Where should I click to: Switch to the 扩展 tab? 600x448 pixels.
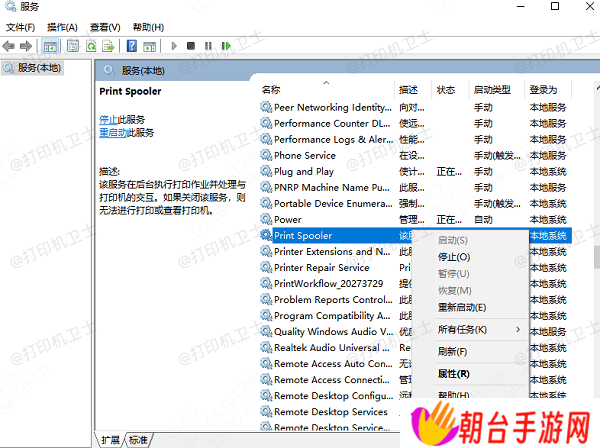(111, 440)
